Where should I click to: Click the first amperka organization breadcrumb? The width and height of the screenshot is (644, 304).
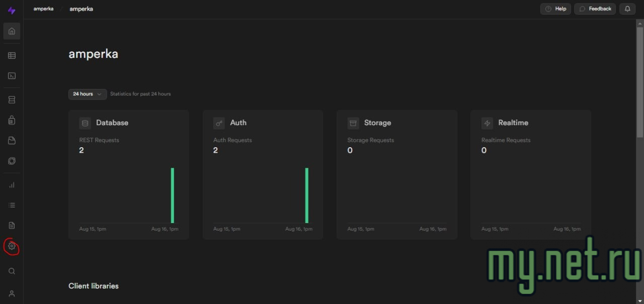[44, 9]
